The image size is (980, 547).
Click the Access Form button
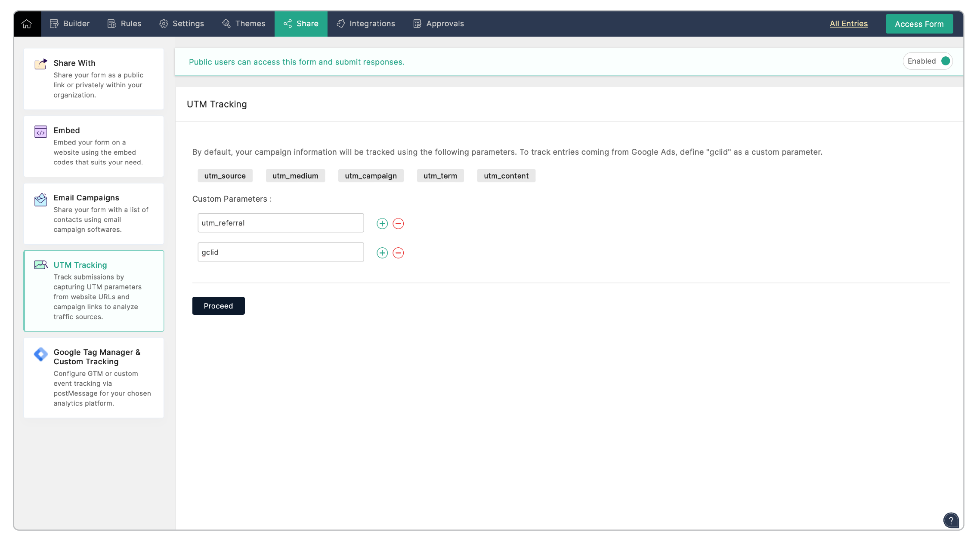pos(919,24)
